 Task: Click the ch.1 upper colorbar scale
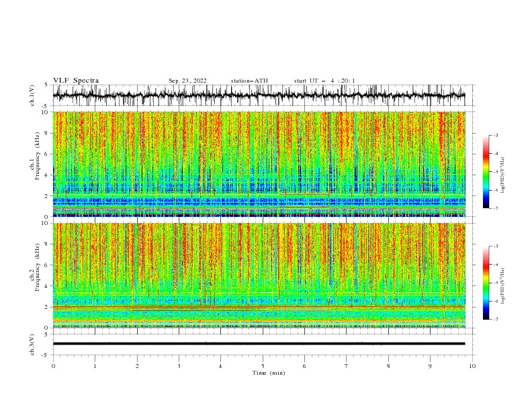(x=486, y=172)
